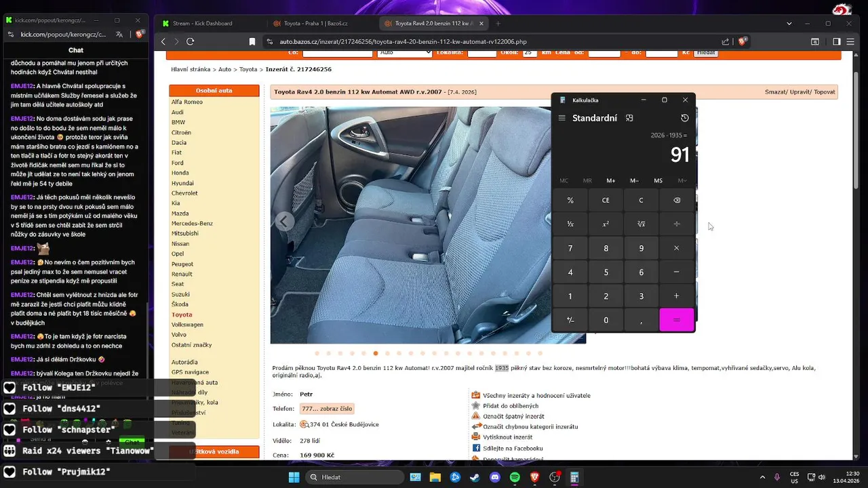Click Toyota breadcrumb link

248,69
